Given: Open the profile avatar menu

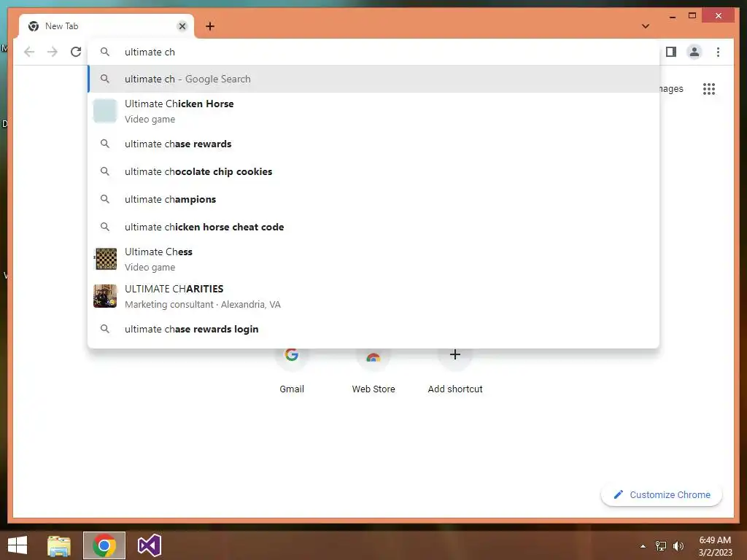Looking at the screenshot, I should tap(694, 52).
